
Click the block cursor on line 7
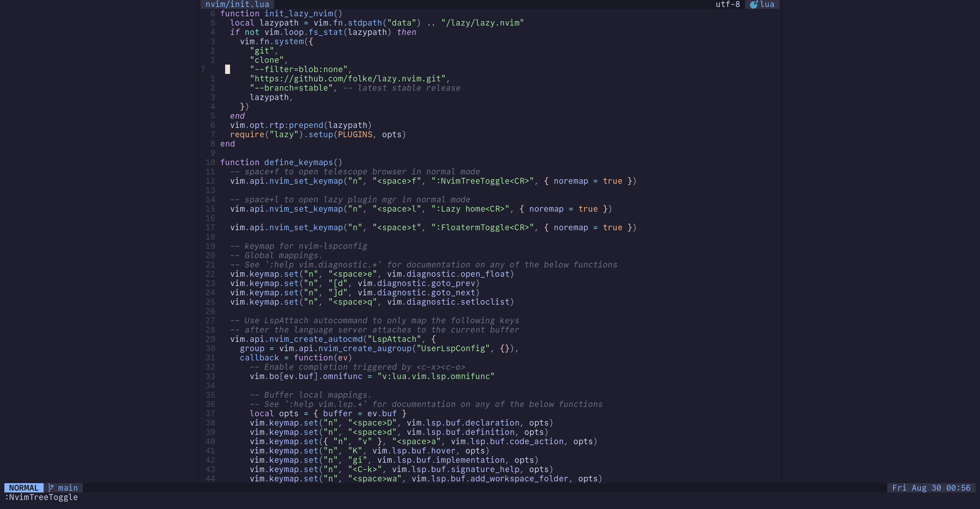tap(227, 69)
